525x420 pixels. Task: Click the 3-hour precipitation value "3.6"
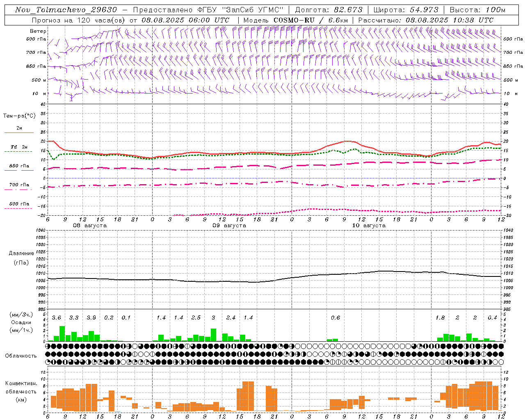[56, 318]
